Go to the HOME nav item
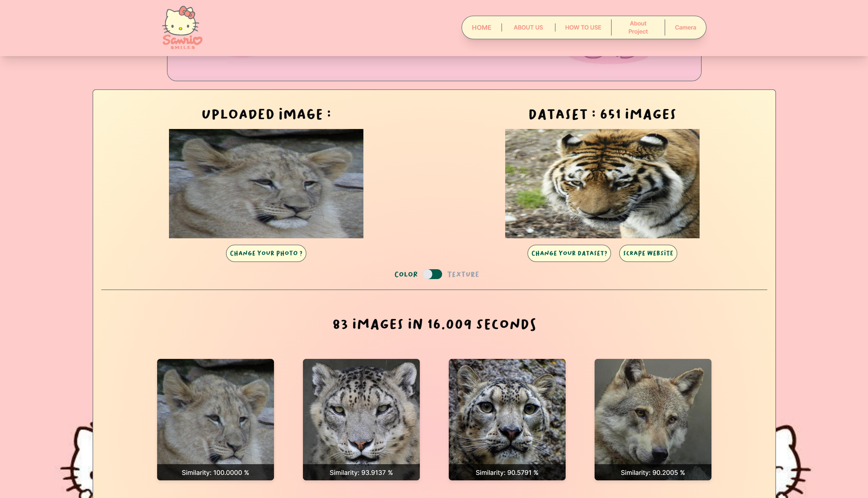The width and height of the screenshot is (868, 498). [x=481, y=27]
